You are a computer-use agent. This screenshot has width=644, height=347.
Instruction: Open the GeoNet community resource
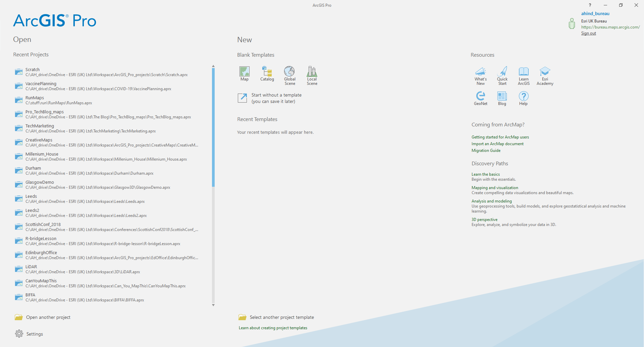pos(481,98)
